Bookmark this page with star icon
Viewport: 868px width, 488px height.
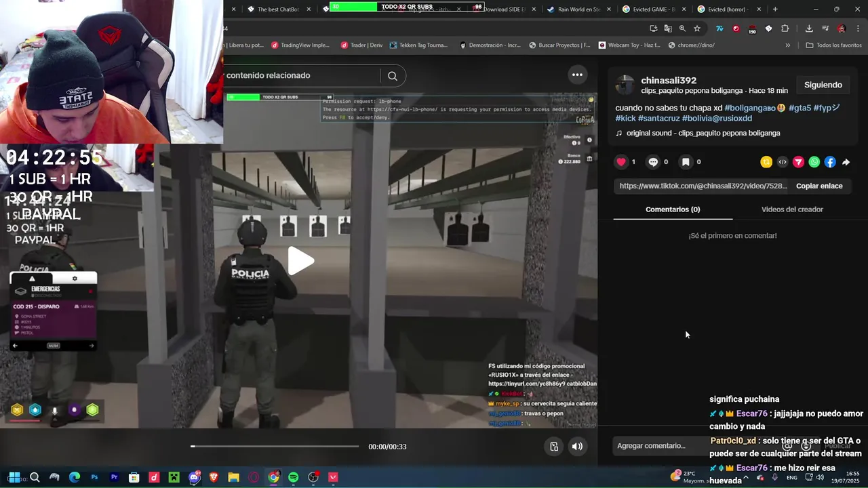[x=697, y=28]
